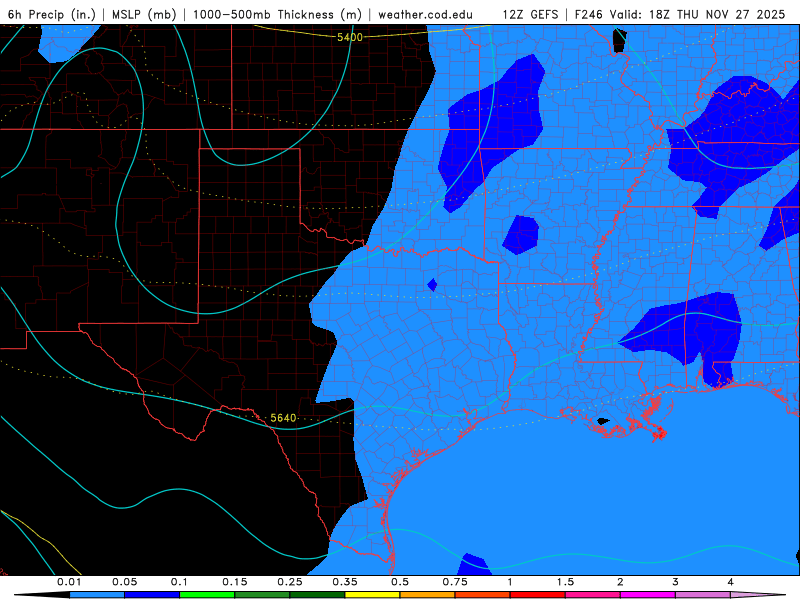Viewport: 800px width, 600px height.
Task: Click the light blue 0.01 legend swatch
Action: (x=97, y=595)
